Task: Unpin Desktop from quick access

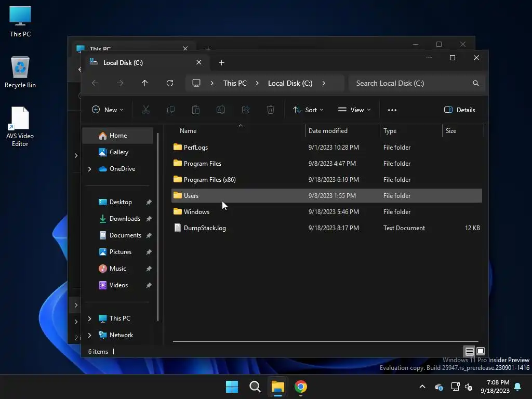Action: point(149,202)
